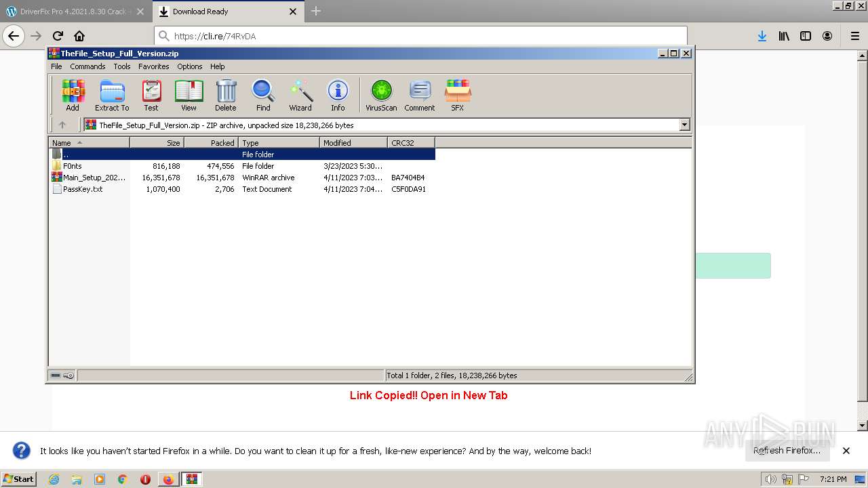Open the Help menu
The height and width of the screenshot is (488, 868).
click(x=218, y=66)
